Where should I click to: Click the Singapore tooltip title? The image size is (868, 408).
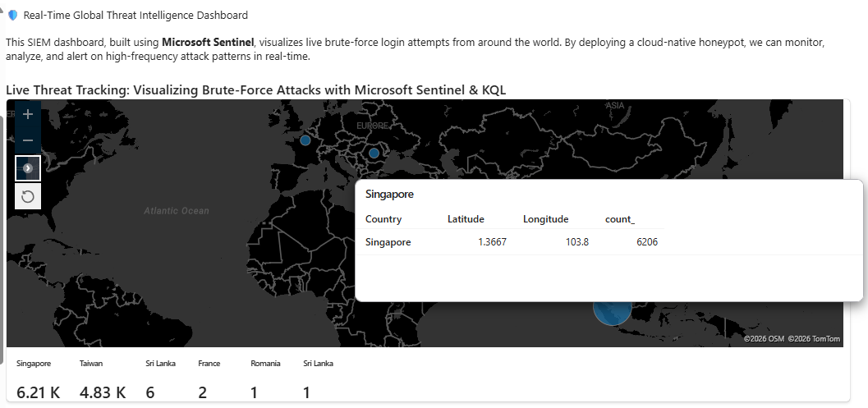click(x=390, y=195)
